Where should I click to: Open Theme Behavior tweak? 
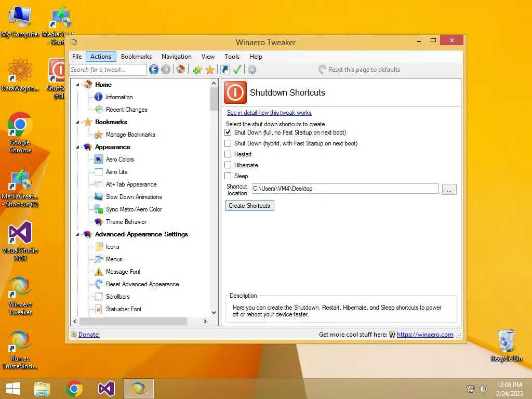tap(126, 222)
